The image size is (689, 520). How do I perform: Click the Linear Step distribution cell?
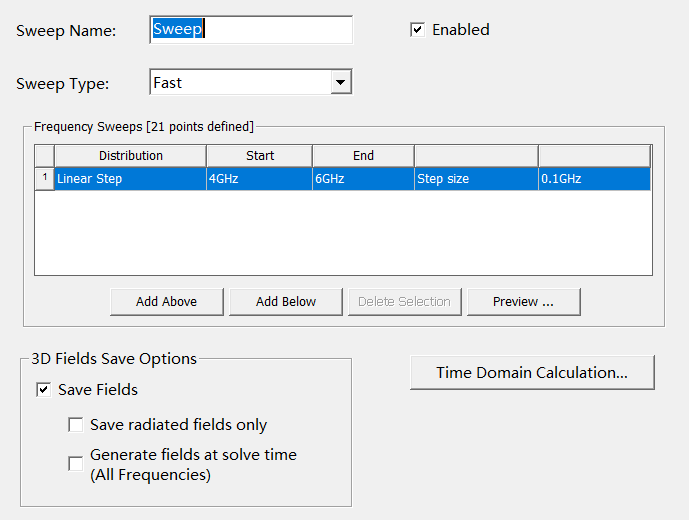tap(131, 178)
